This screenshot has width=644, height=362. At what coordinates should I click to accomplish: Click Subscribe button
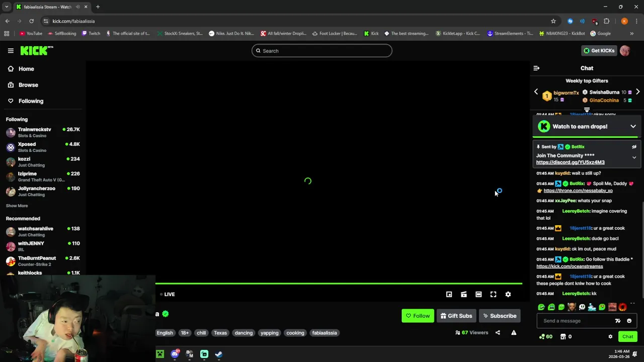pos(500,316)
